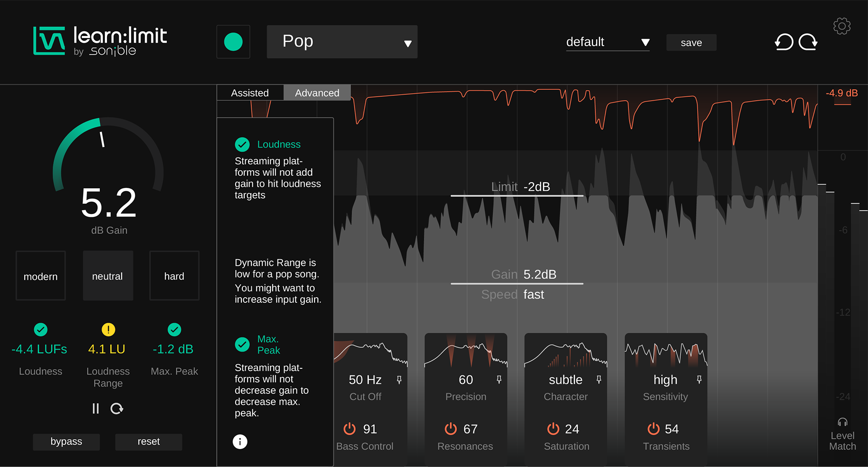Open the Pop genre profile dropdown
This screenshot has width=868, height=467.
point(342,42)
